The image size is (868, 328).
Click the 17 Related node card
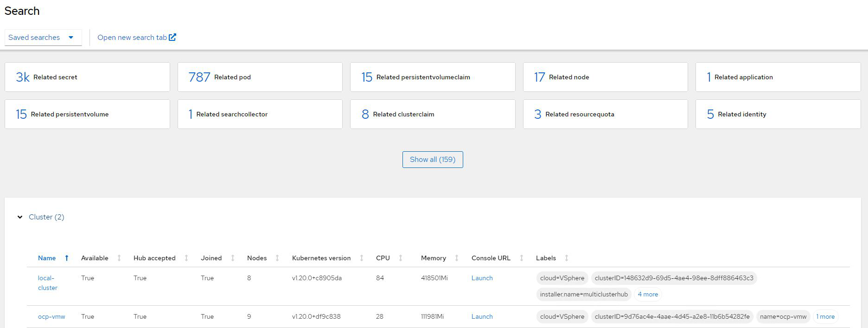point(605,77)
